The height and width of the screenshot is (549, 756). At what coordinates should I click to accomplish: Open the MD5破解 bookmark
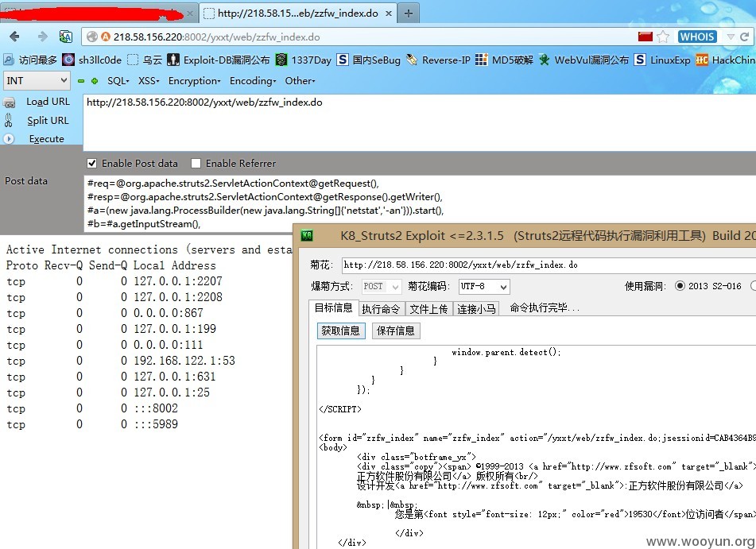pyautogui.click(x=504, y=60)
